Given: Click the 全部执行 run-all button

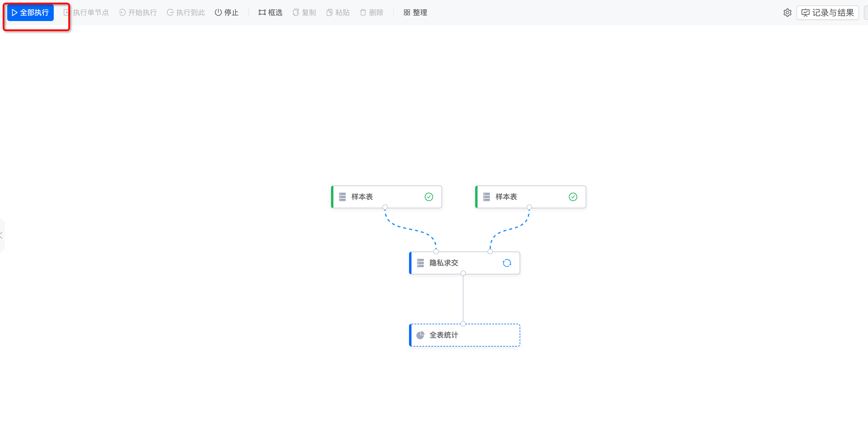Looking at the screenshot, I should [30, 13].
